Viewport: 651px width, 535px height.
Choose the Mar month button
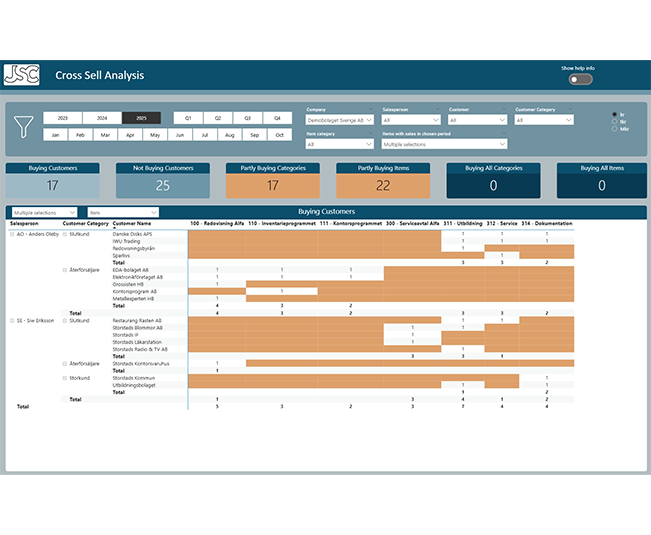click(x=105, y=135)
